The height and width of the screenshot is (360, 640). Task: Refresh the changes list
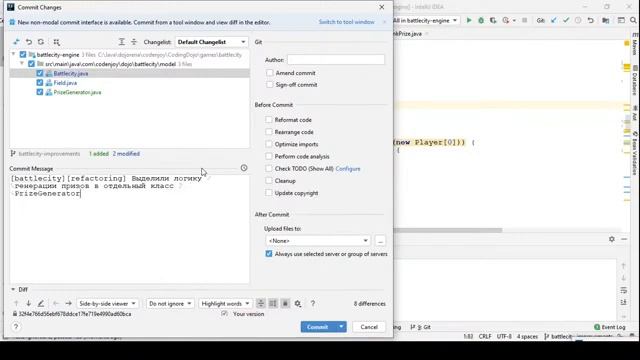coord(41,42)
